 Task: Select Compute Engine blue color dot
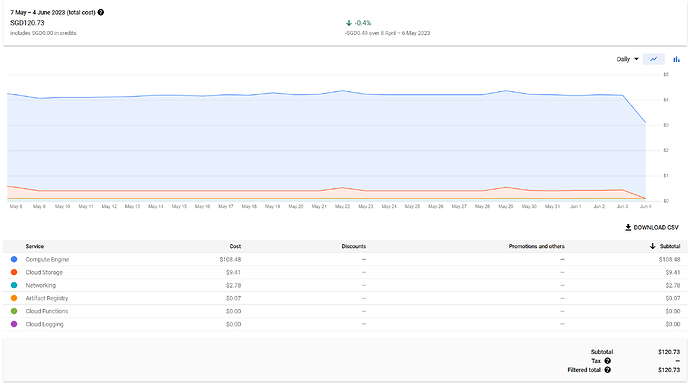pos(14,259)
